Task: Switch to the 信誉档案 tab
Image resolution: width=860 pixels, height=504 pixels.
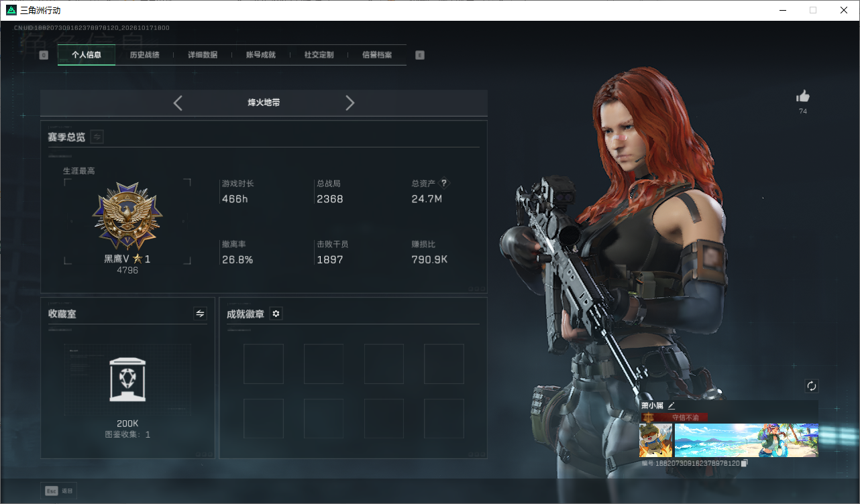Action: point(377,55)
